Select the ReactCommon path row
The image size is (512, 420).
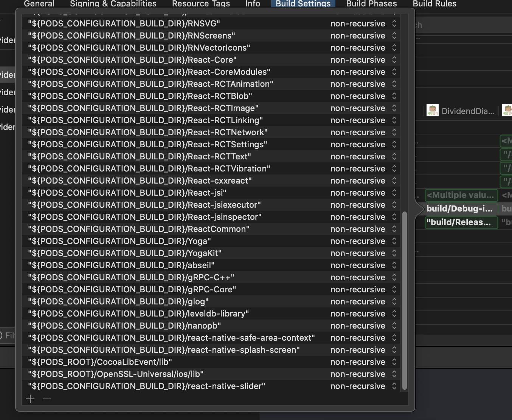coord(139,229)
